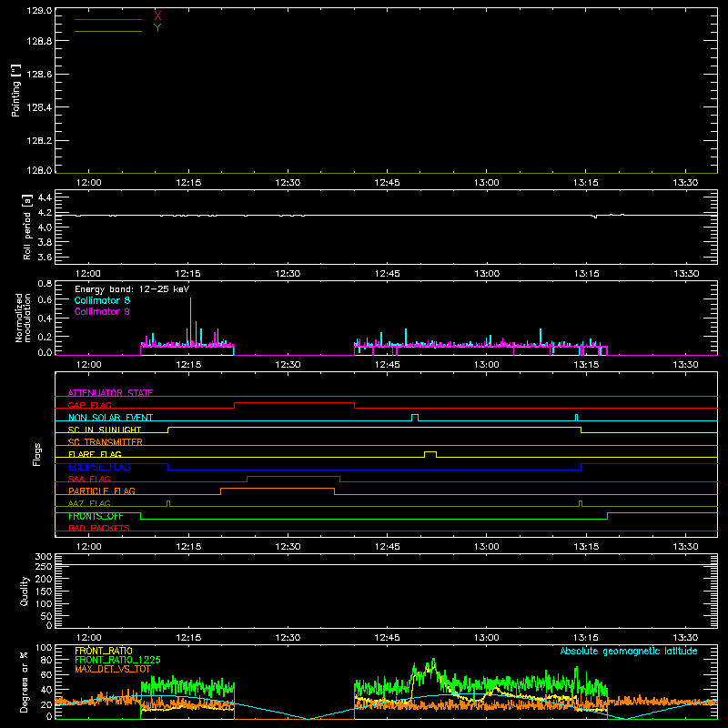This screenshot has height=728, width=728.
Task: Click the raised SAA_FLAG segment
Action: 293,477
